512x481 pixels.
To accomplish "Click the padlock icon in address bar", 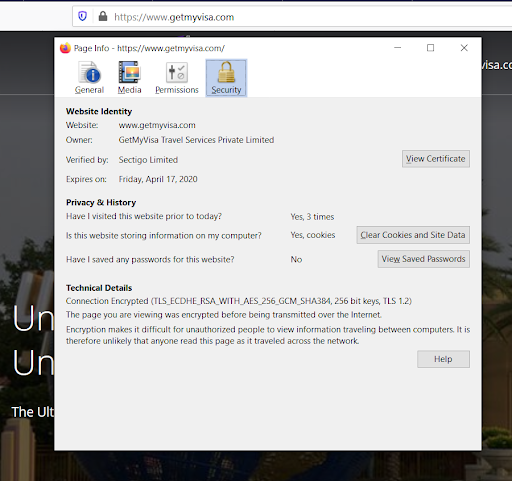I will click(x=103, y=16).
